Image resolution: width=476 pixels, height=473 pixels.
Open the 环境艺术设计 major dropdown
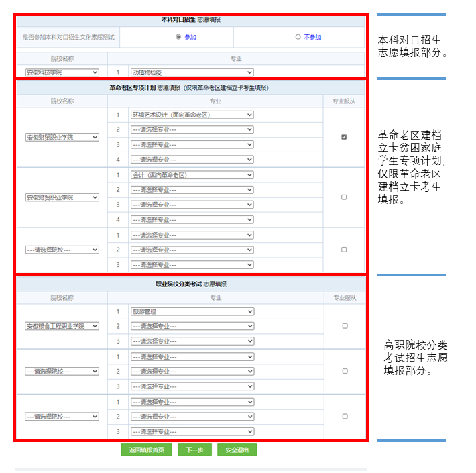[x=192, y=115]
